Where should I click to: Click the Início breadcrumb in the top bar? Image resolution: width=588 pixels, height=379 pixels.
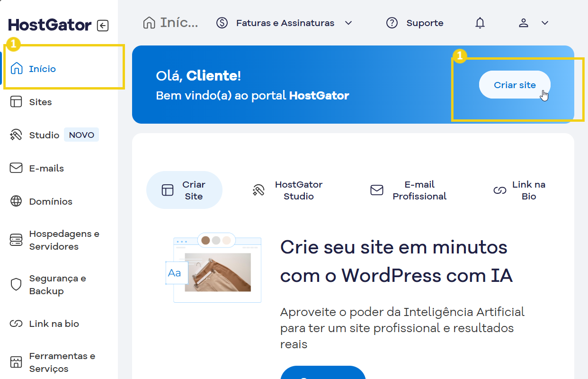point(179,23)
